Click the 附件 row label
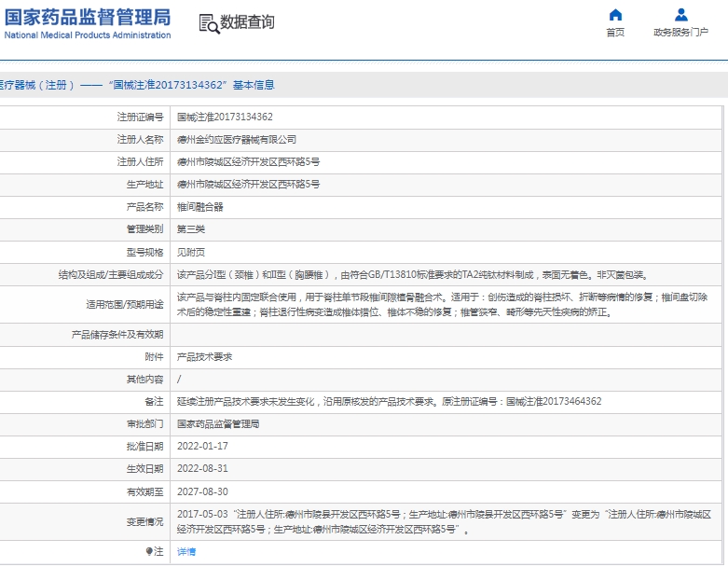Image resolution: width=728 pixels, height=567 pixels. [x=154, y=356]
